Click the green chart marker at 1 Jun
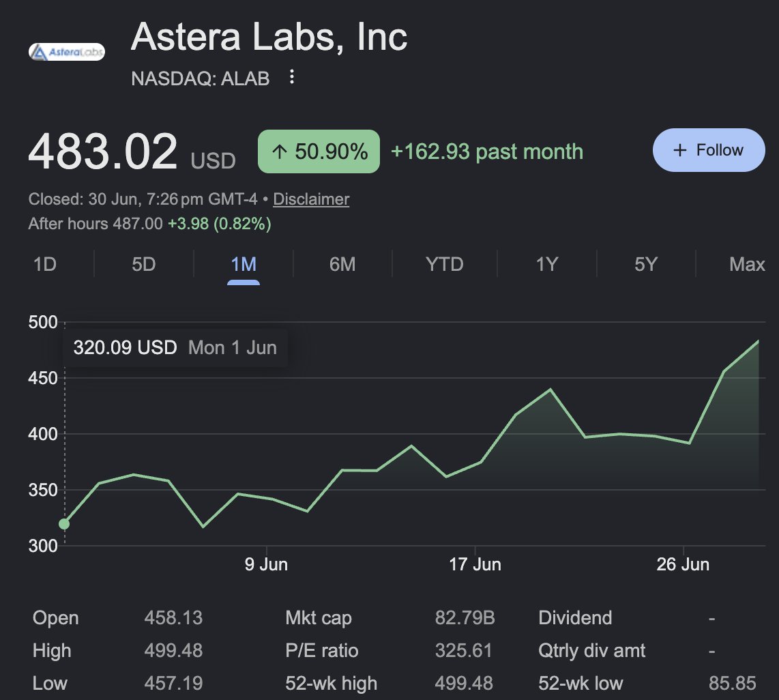779x700 pixels. pos(64,523)
